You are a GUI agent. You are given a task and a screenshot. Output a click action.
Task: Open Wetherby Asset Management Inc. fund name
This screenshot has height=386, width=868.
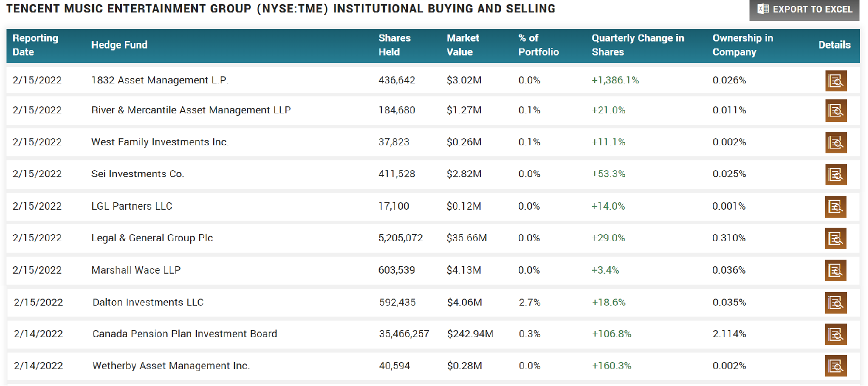point(171,366)
